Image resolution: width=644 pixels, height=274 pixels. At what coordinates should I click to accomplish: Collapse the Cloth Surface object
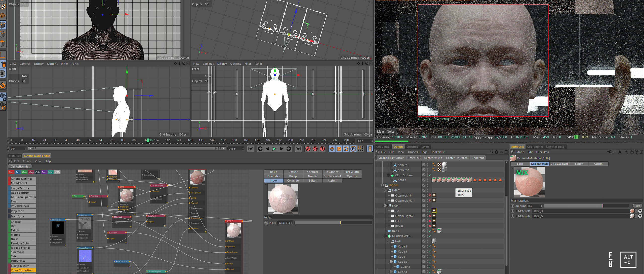pos(388,175)
